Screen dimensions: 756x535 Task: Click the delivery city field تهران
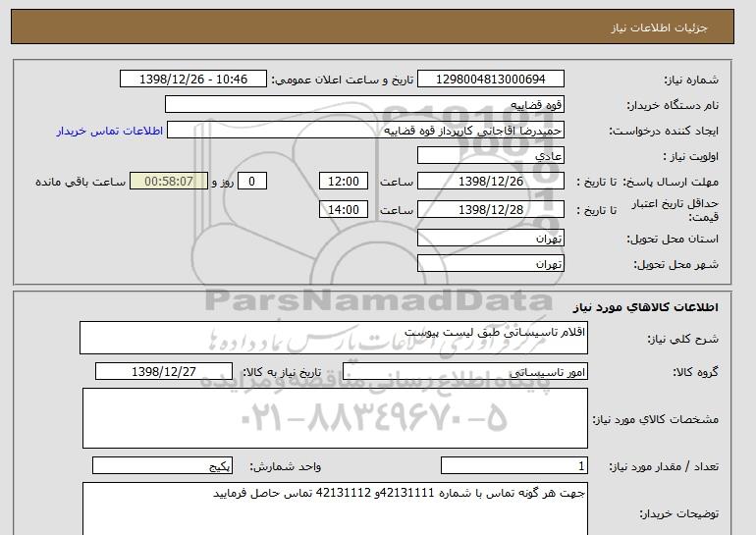tap(490, 264)
